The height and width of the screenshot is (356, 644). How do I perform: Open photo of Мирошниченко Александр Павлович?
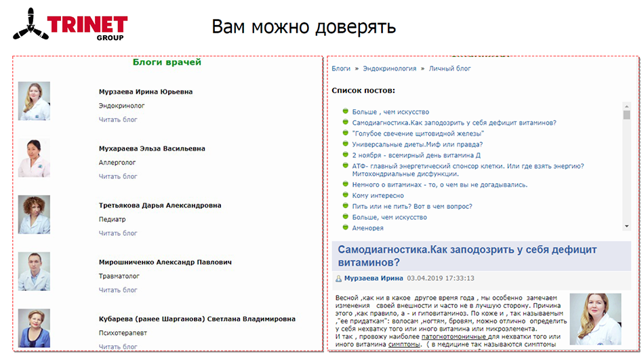click(34, 271)
